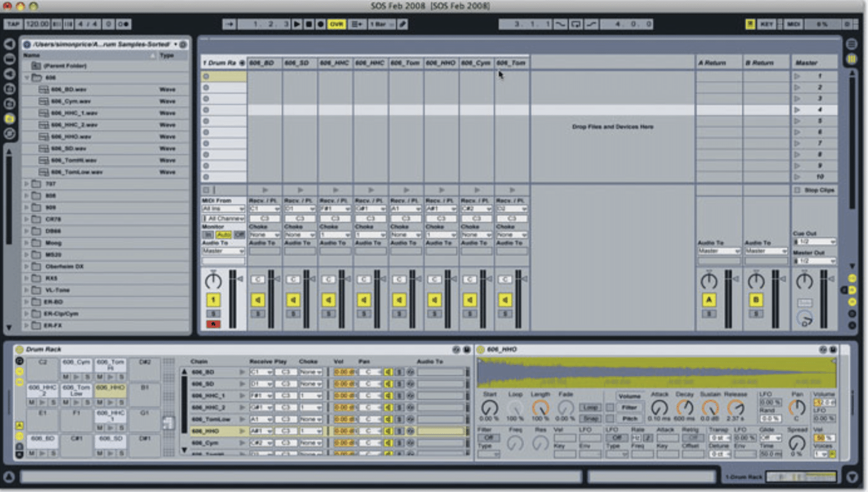868x492 pixels.
Task: Start playback with the Play button
Action: 297,24
